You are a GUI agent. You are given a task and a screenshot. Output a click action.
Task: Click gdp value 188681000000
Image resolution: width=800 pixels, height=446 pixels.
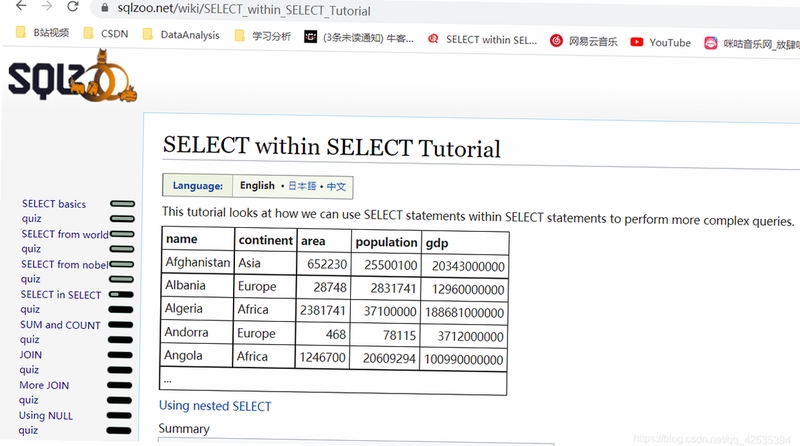click(x=464, y=313)
